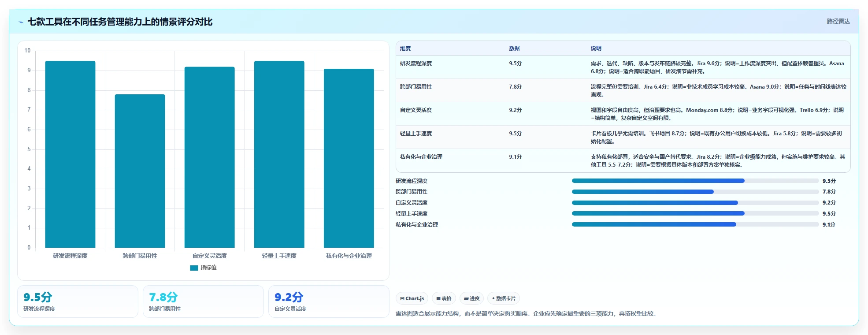Click the 指标值 legend color box
The height and width of the screenshot is (335, 868).
(x=194, y=268)
